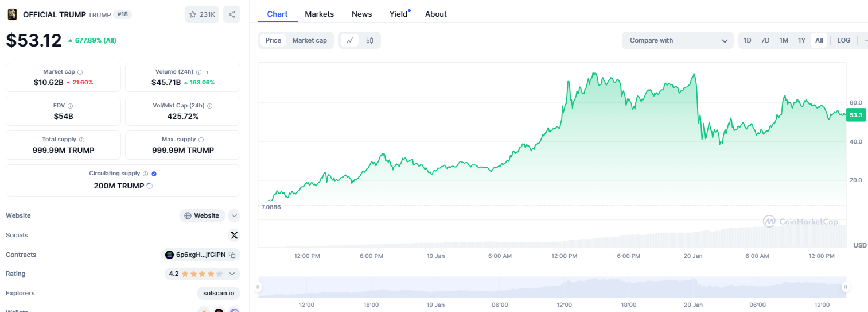Viewport: 868px width, 312px height.
Task: Select the line chart icon
Action: (x=349, y=40)
